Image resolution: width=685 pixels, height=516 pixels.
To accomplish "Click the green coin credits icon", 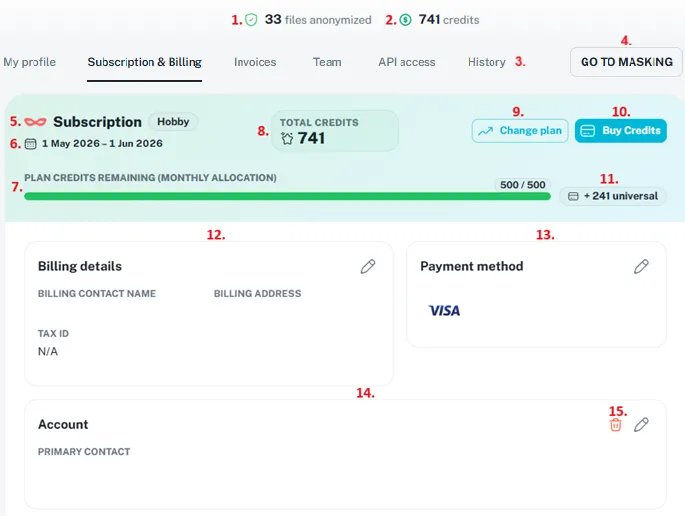I will (405, 20).
